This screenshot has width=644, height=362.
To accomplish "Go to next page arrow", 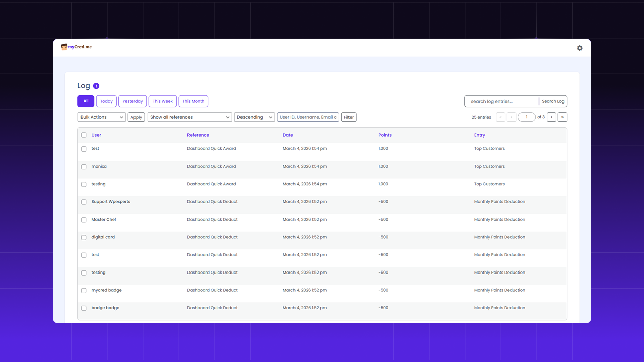I will (551, 117).
